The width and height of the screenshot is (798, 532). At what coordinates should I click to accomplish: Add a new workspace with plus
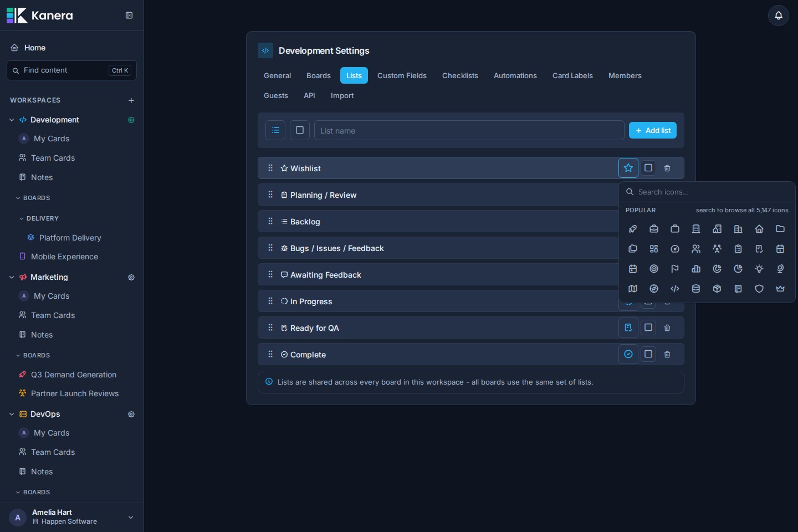(x=131, y=100)
